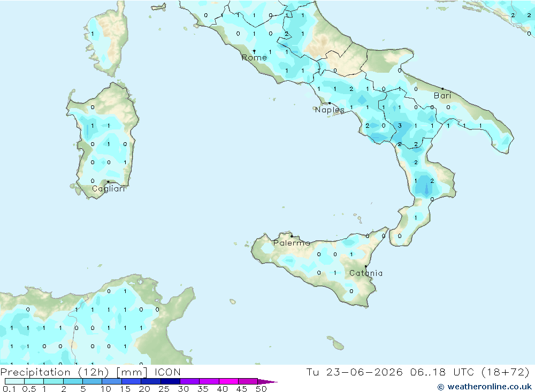Select the 45–50 mm legend color box
The width and height of the screenshot is (535, 392).
(x=248, y=381)
